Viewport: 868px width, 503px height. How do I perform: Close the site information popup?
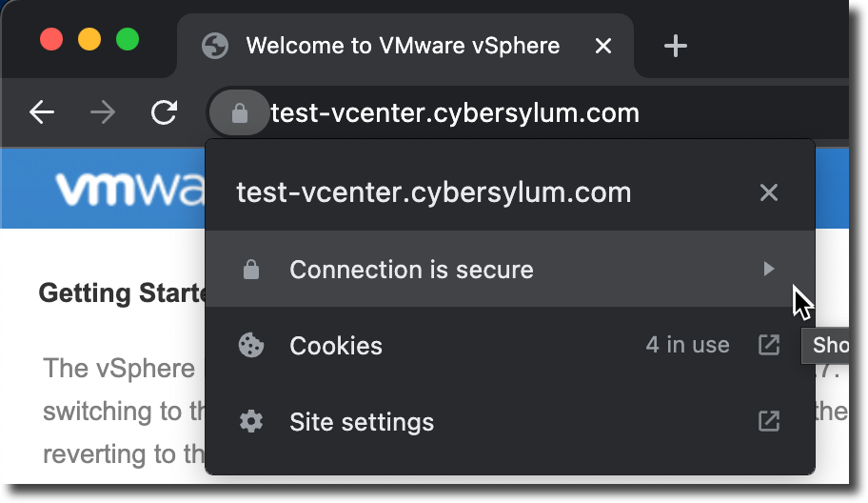click(769, 192)
